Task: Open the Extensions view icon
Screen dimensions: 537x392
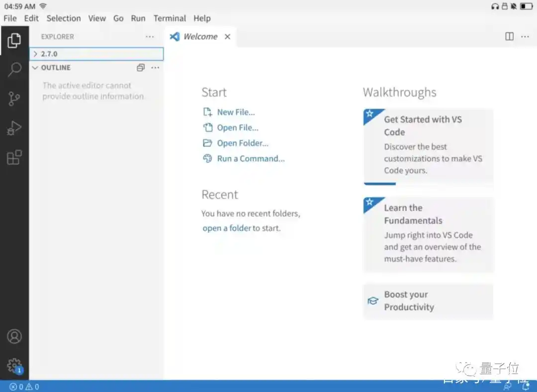Action: pyautogui.click(x=14, y=158)
